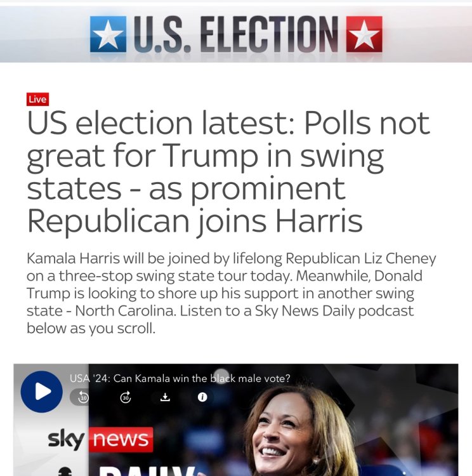472x476 pixels.
Task: Select the 'USA '24: Can Kamala win' episode title
Action: pos(180,378)
